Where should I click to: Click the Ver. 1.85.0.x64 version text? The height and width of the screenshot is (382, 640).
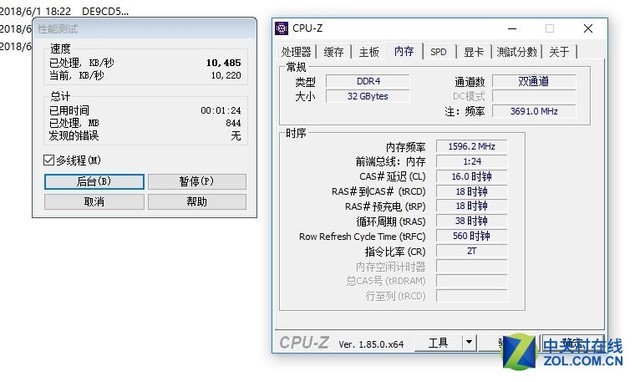[x=371, y=344]
